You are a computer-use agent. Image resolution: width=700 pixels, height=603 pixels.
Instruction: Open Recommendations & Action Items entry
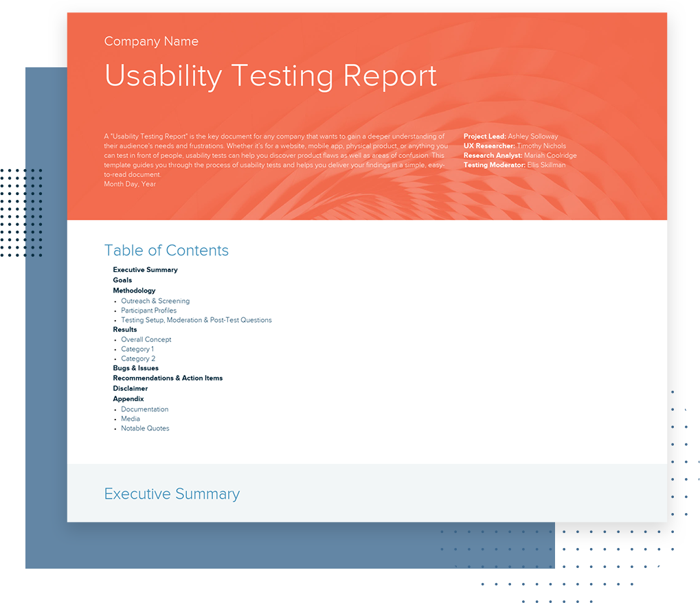point(168,378)
